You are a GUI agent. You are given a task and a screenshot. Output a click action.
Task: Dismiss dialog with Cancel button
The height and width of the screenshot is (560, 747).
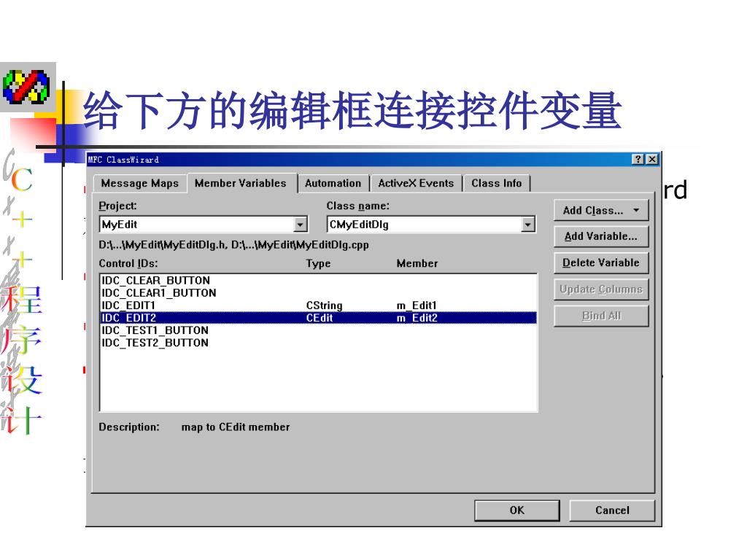pyautogui.click(x=612, y=510)
